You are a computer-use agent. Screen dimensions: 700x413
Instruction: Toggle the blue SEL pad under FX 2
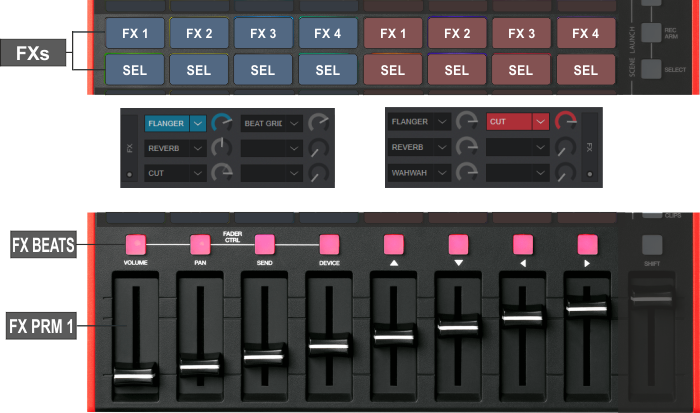[x=198, y=71]
